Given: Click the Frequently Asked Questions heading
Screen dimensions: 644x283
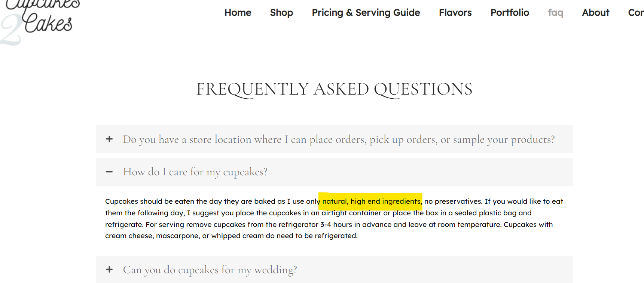Looking at the screenshot, I should point(334,89).
